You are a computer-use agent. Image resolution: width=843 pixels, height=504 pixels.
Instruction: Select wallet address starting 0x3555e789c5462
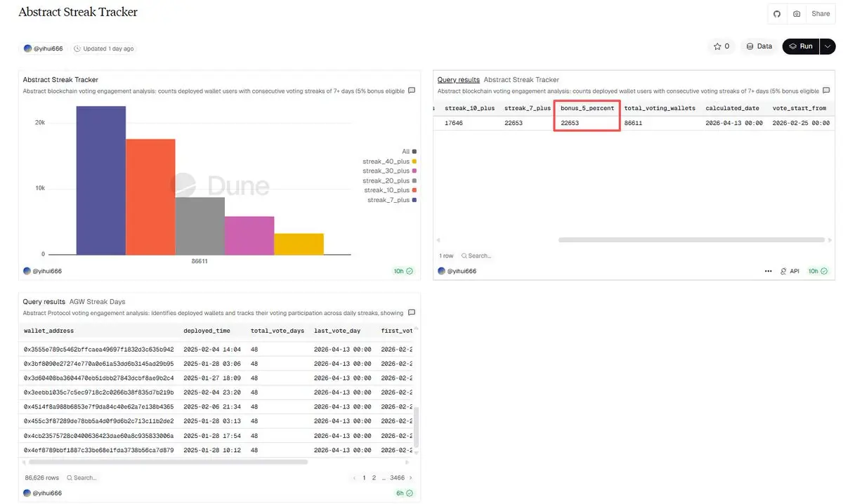[x=98, y=350]
